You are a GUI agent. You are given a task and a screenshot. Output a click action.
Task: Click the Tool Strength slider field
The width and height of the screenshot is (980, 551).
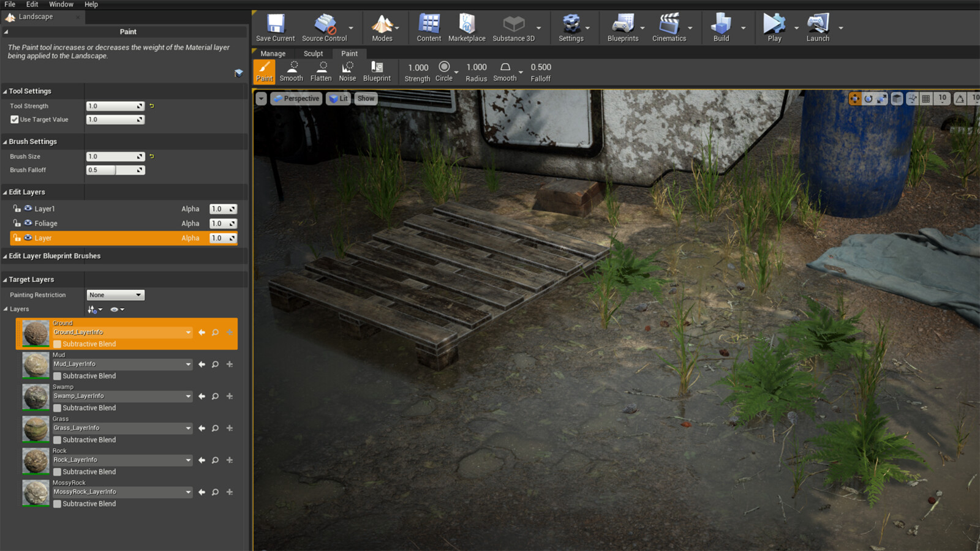(115, 106)
